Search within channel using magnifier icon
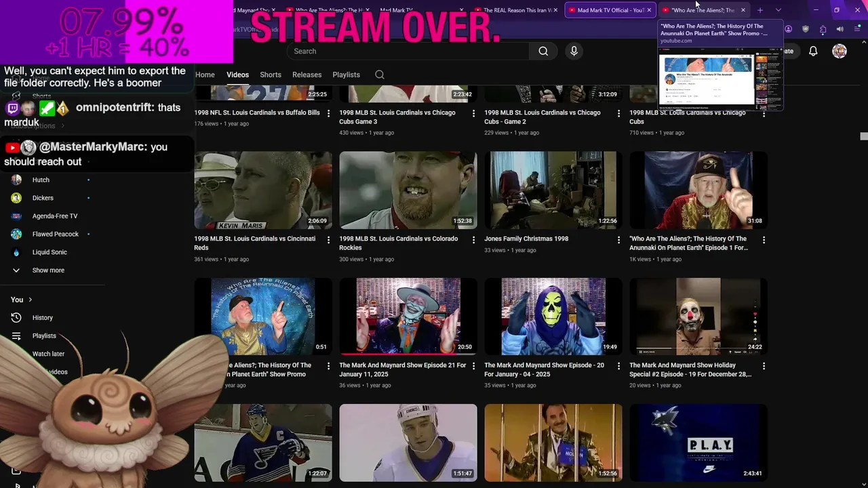 pyautogui.click(x=380, y=75)
